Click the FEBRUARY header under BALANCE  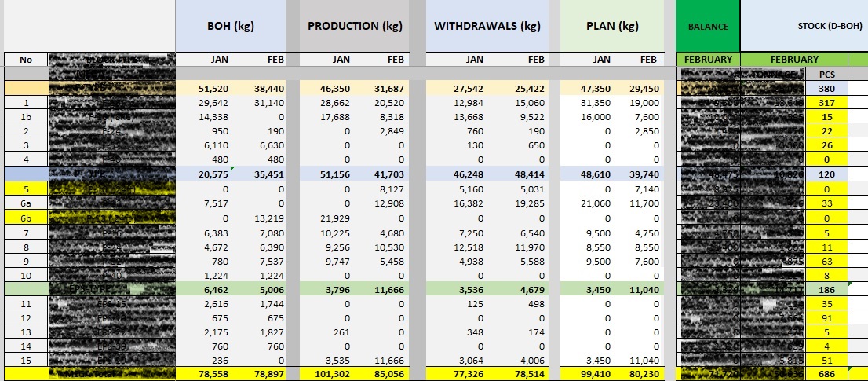708,60
